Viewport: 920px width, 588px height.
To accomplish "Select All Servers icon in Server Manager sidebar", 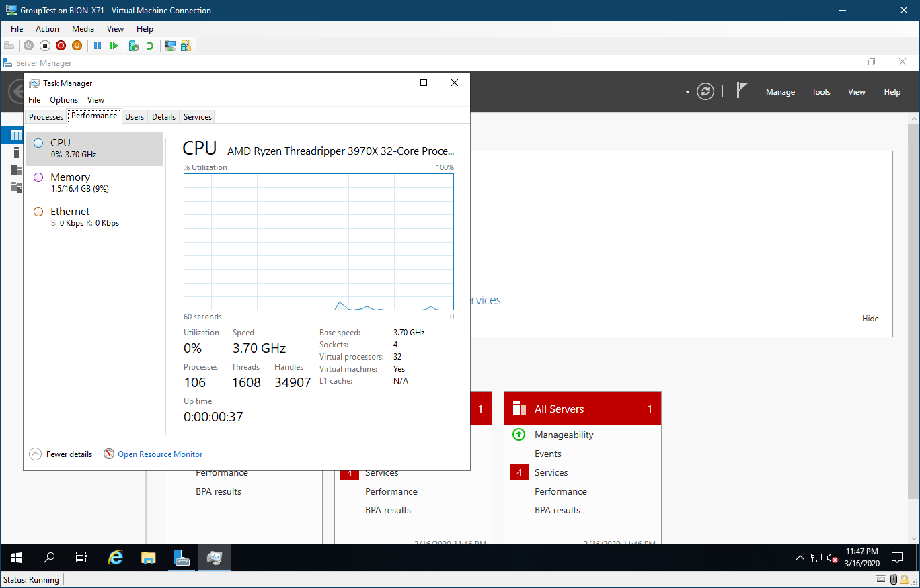I will tap(17, 170).
